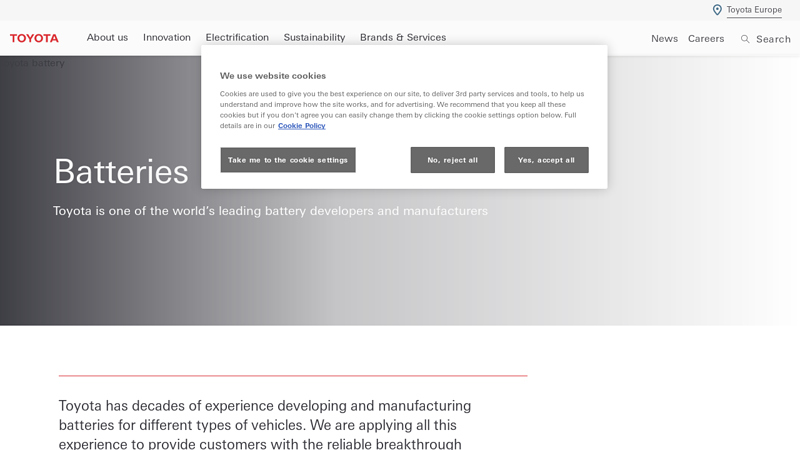Open the Cookie Policy link

point(301,126)
